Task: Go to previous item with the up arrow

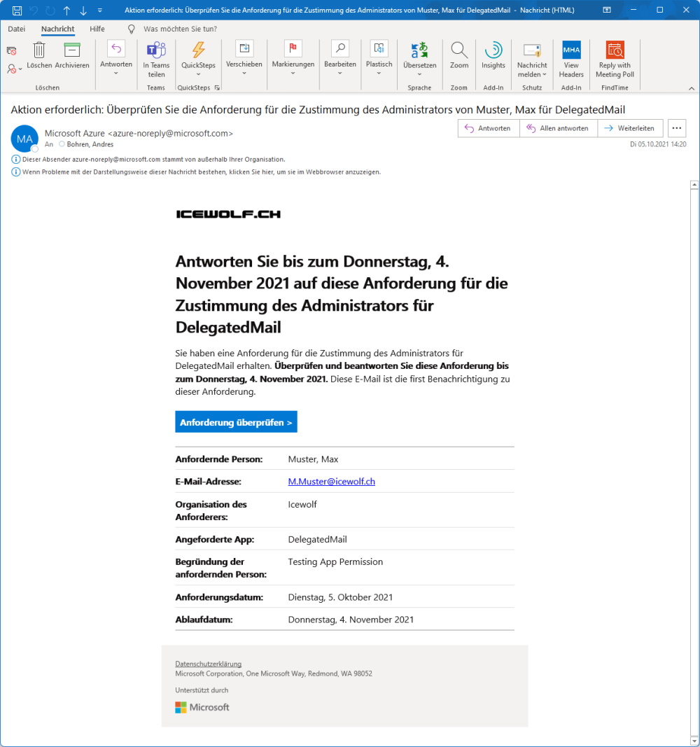Action: click(66, 10)
